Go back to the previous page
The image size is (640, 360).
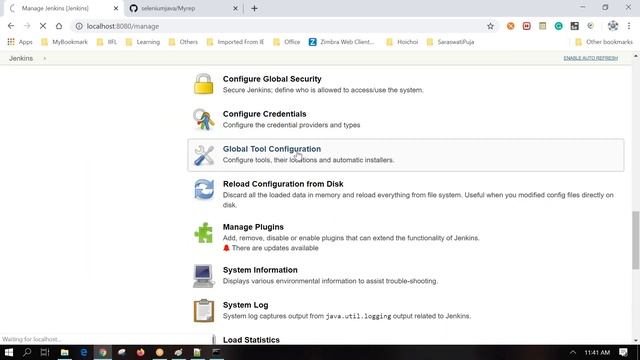coord(11,26)
